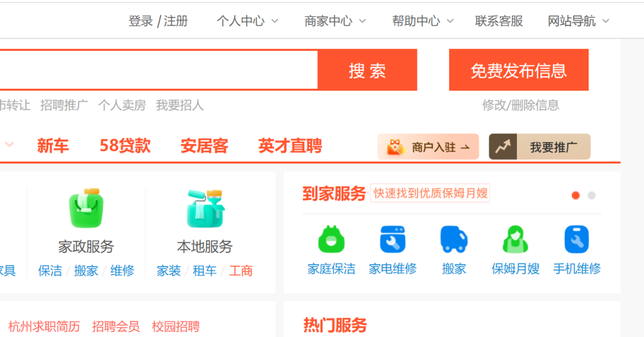
Task: Click the 个人卖房 hot search link
Action: point(122,105)
